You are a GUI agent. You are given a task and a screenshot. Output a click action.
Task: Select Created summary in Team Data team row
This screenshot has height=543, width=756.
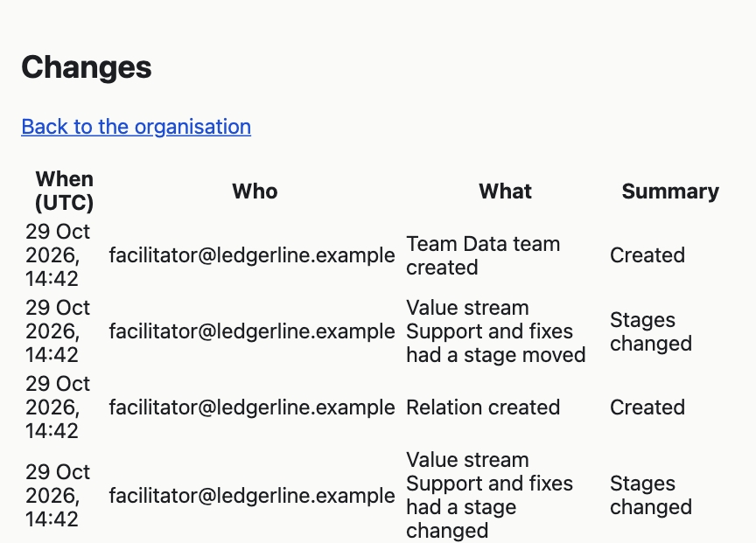[x=647, y=255]
